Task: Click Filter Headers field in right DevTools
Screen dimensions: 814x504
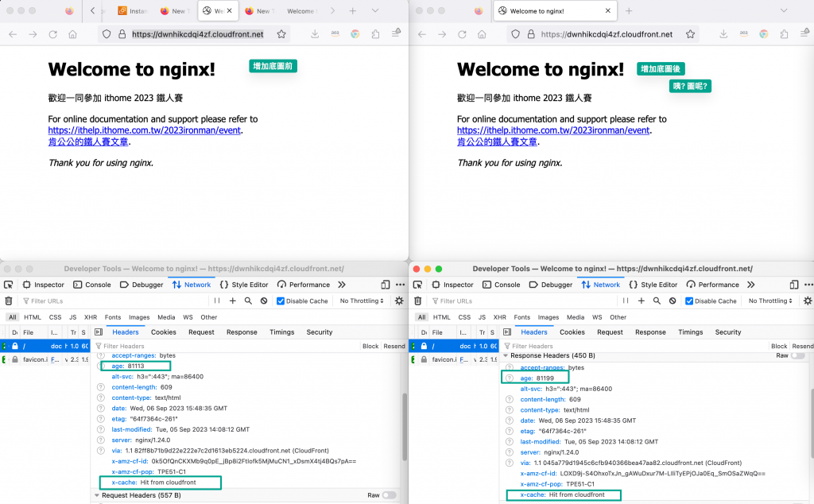Action: tap(636, 347)
